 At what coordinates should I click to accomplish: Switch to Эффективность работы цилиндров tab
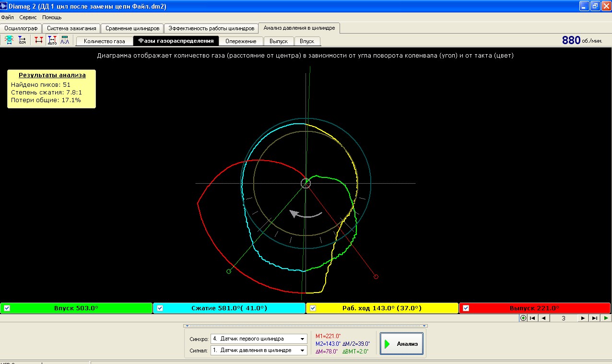(x=211, y=28)
